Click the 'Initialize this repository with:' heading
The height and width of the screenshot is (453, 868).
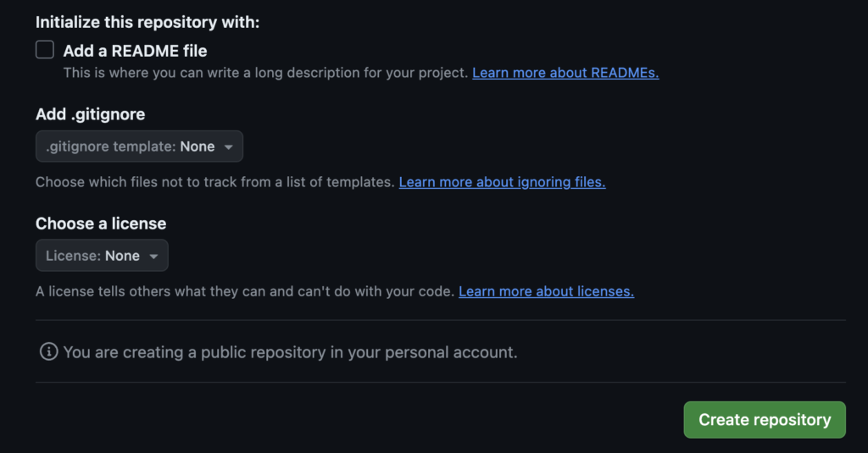pos(147,22)
